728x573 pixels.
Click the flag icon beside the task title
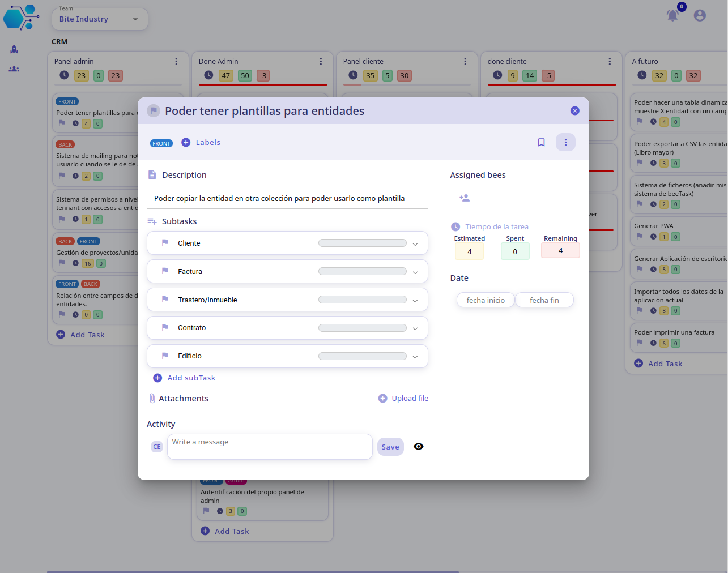click(x=154, y=110)
